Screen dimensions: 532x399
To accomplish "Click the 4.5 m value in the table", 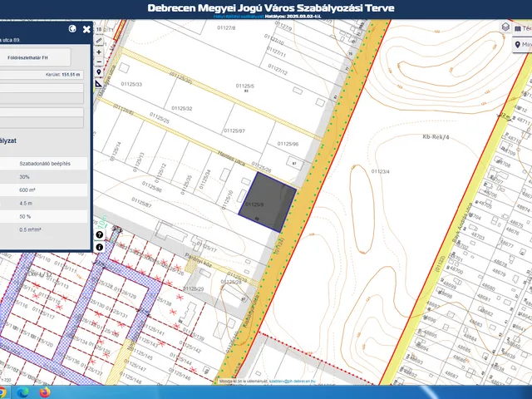I will 26,203.
